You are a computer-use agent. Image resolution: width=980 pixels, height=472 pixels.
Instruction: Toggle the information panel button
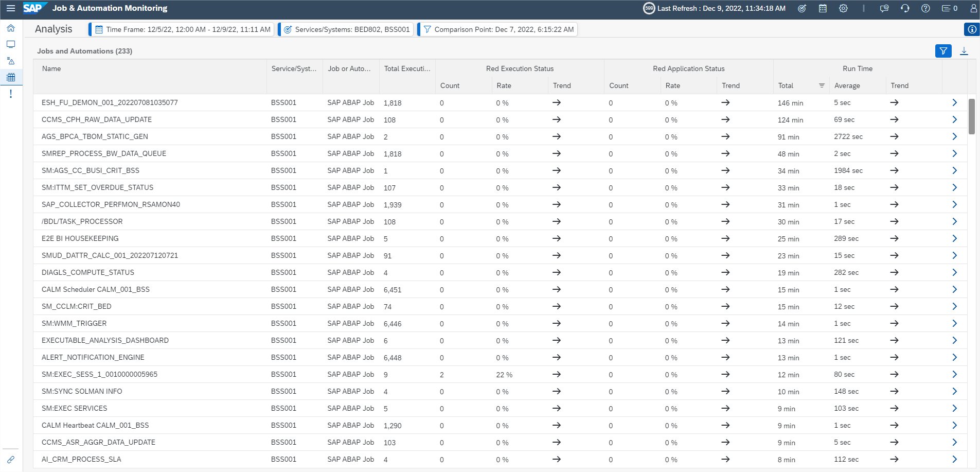pos(971,29)
